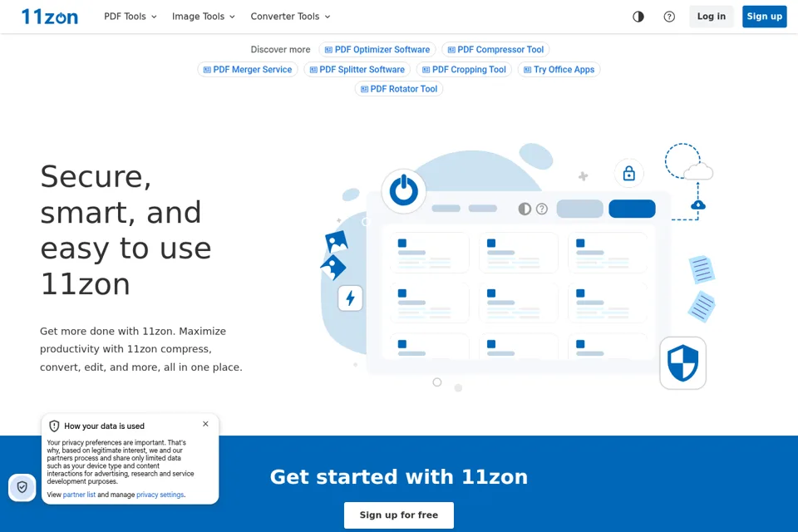Open the help question mark icon
Image resolution: width=798 pixels, height=532 pixels.
coord(669,17)
